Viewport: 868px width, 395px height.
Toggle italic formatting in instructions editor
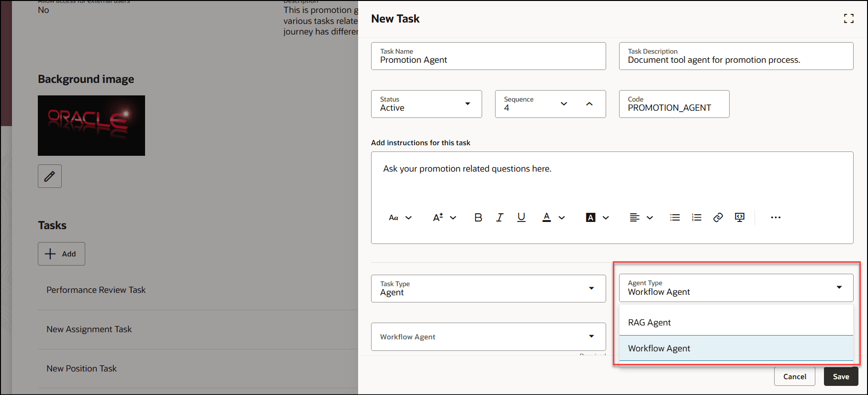(499, 218)
